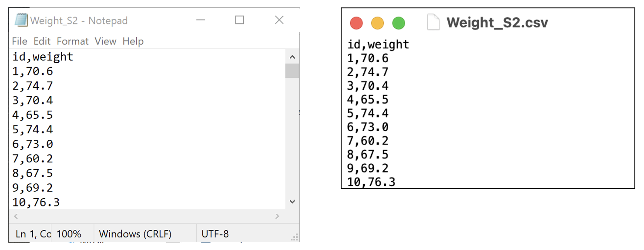This screenshot has height=250, width=644.
Task: Click the vertical scrollbar down arrow
Action: point(292,202)
